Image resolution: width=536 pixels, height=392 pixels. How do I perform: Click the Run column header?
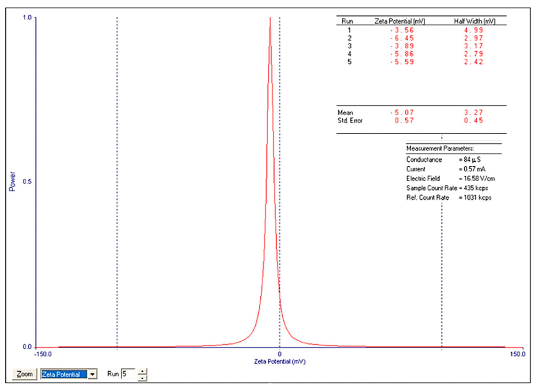(347, 21)
